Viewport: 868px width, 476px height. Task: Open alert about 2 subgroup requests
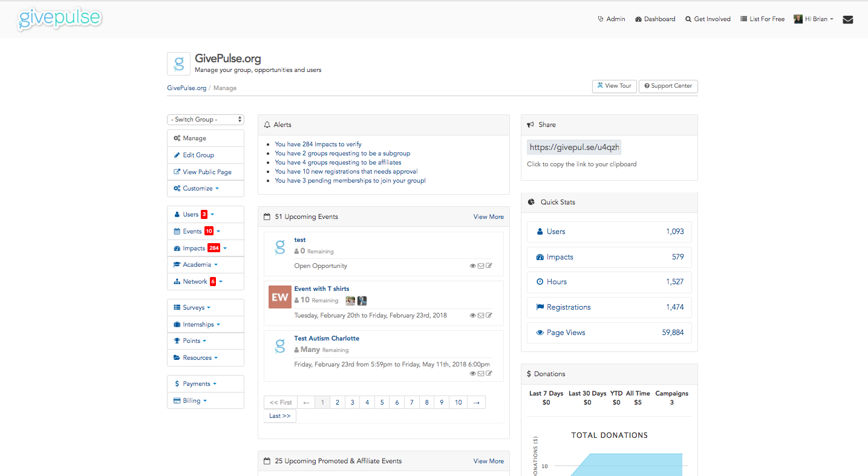342,153
